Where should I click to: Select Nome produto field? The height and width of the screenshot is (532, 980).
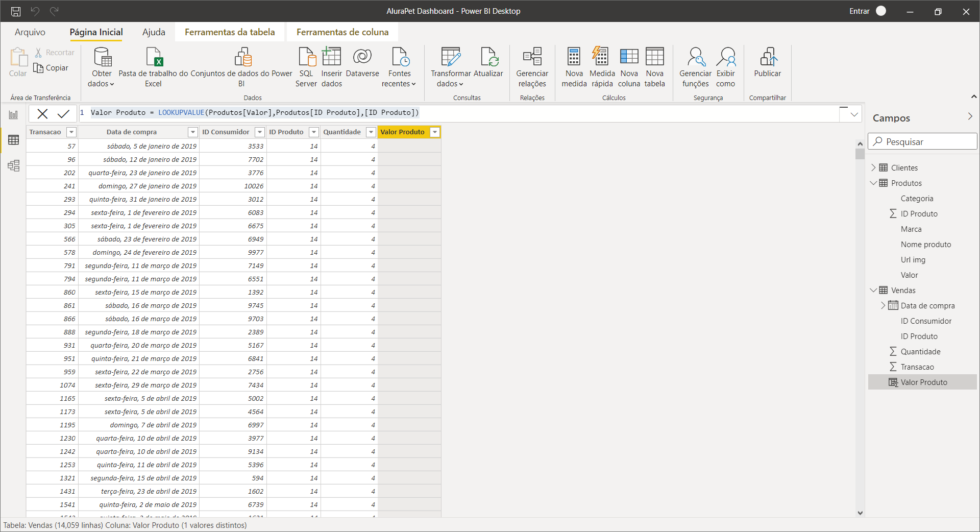(x=926, y=244)
